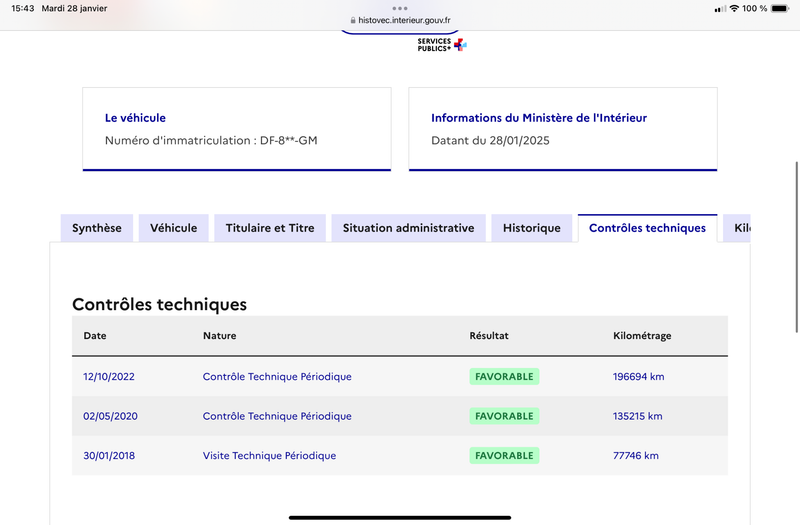Tap the Wi-Fi status icon

tap(734, 8)
